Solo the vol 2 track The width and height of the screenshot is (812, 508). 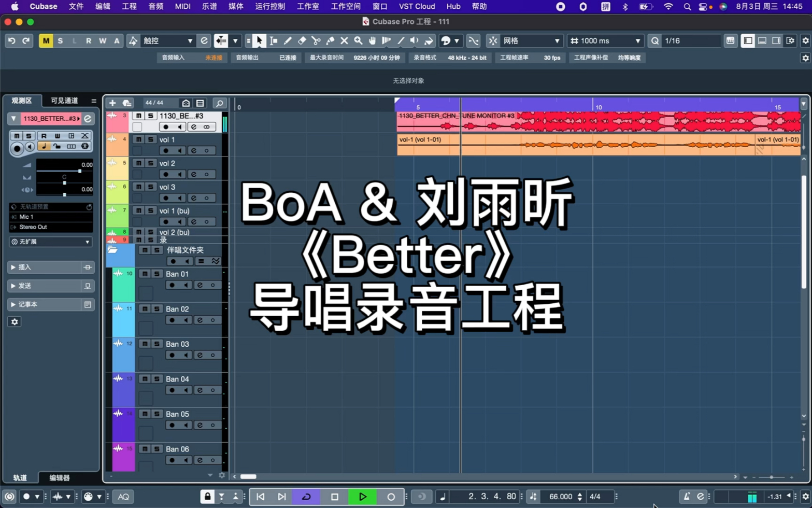tap(151, 163)
